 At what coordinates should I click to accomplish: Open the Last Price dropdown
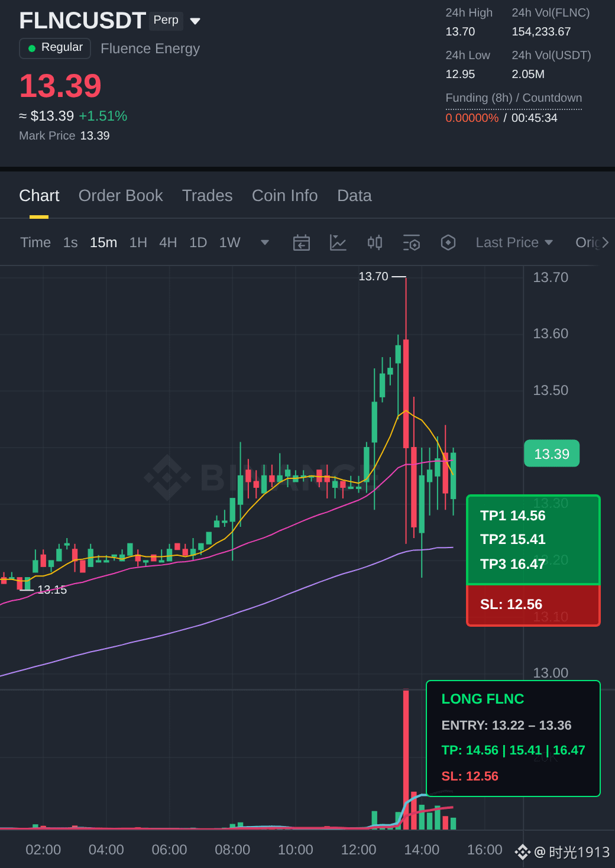pos(514,242)
